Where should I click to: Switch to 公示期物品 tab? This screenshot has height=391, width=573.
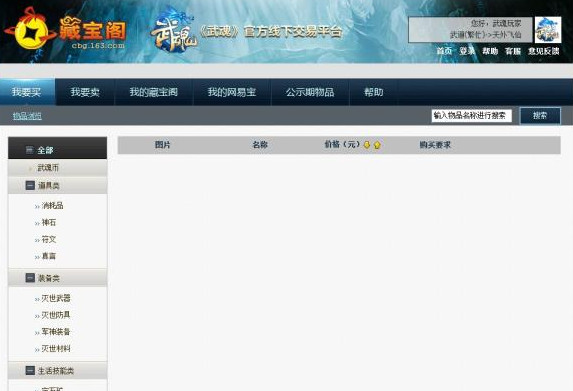tap(310, 92)
